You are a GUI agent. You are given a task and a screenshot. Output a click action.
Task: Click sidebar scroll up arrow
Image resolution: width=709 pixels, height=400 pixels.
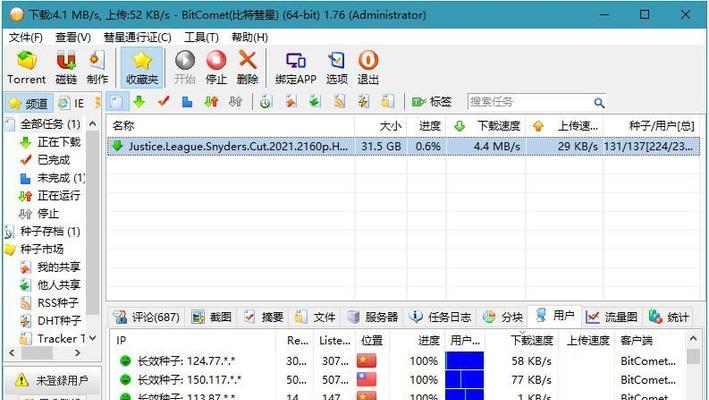93,123
